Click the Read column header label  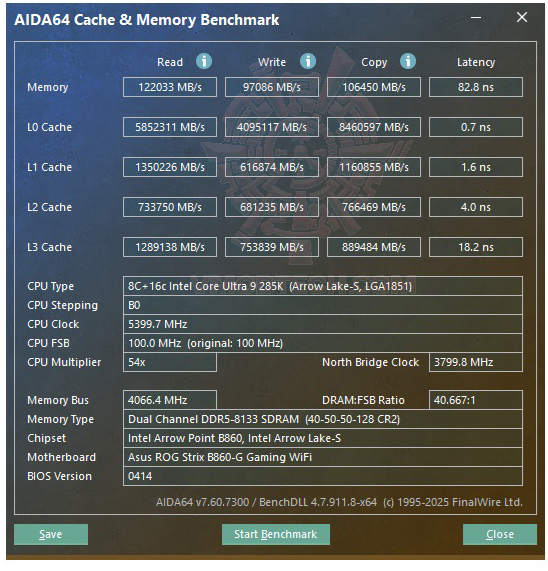[x=170, y=62]
